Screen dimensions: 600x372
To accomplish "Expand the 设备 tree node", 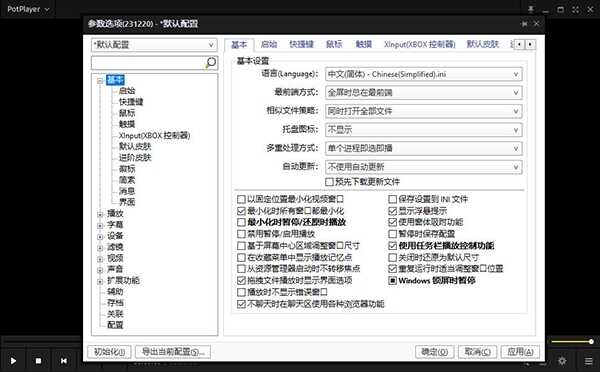I will (x=100, y=237).
